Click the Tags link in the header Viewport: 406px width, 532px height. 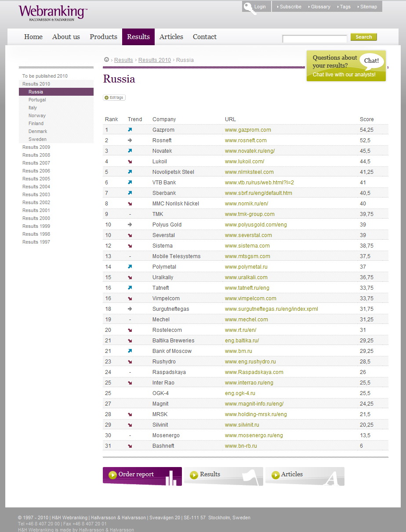click(x=345, y=7)
